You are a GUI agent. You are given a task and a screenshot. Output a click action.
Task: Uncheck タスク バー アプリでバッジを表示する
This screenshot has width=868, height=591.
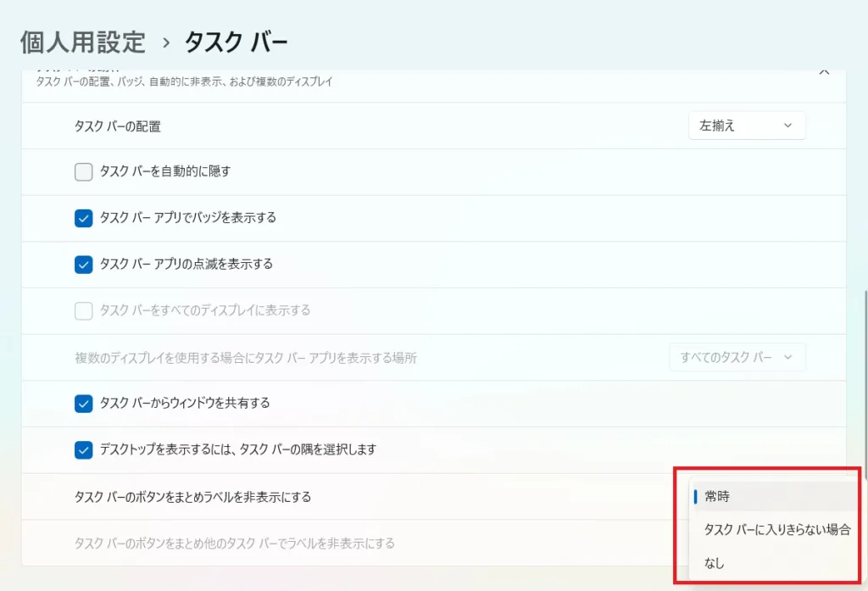click(x=83, y=218)
